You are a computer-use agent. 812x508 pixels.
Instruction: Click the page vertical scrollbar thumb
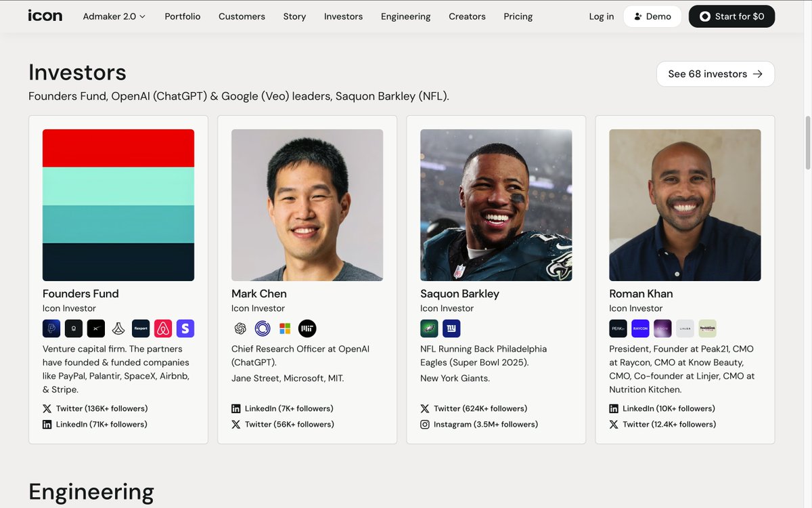pos(807,143)
